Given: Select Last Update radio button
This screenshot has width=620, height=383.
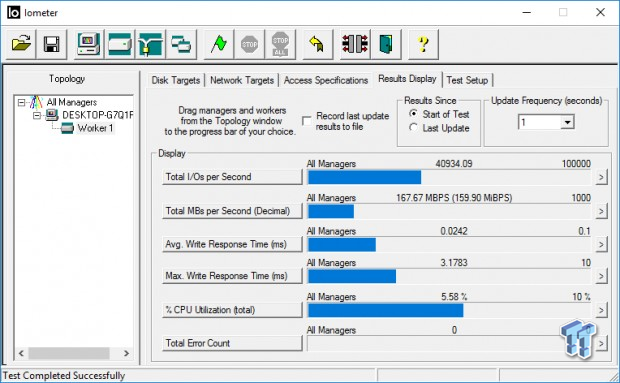Looking at the screenshot, I should (414, 128).
